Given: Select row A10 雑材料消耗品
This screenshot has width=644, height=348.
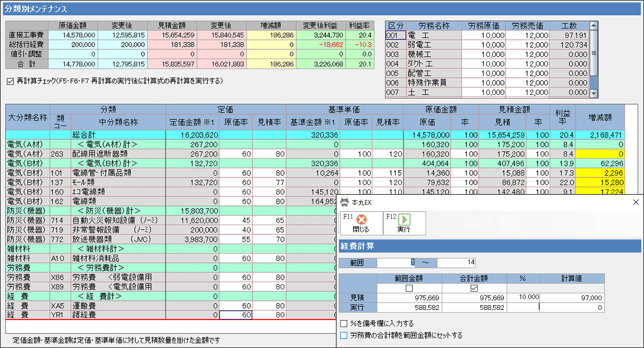Looking at the screenshot, I should point(172,258).
